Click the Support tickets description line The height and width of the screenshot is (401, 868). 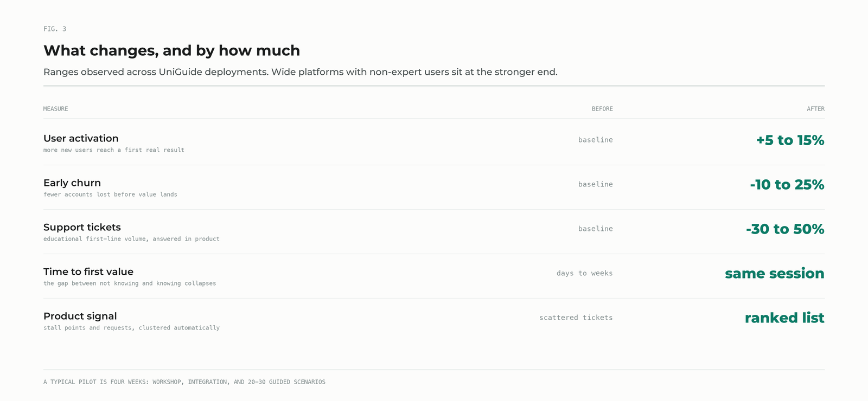click(x=131, y=239)
